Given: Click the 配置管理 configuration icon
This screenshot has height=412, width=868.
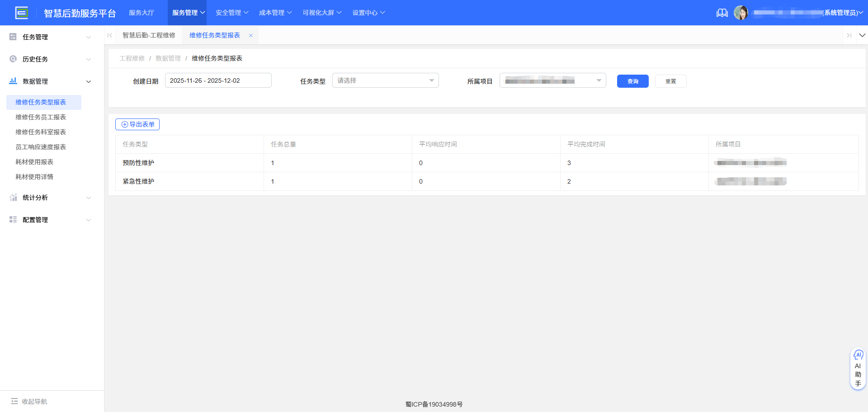Looking at the screenshot, I should pyautogui.click(x=13, y=219).
